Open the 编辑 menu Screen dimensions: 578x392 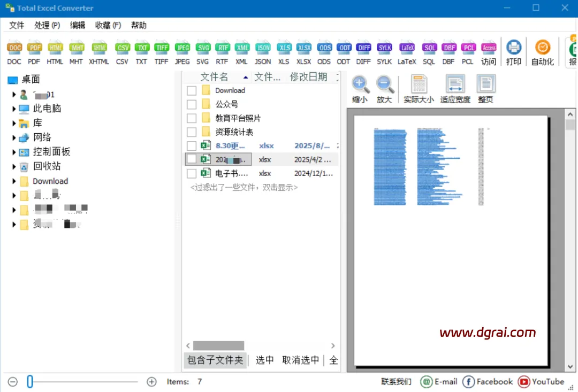pos(78,26)
